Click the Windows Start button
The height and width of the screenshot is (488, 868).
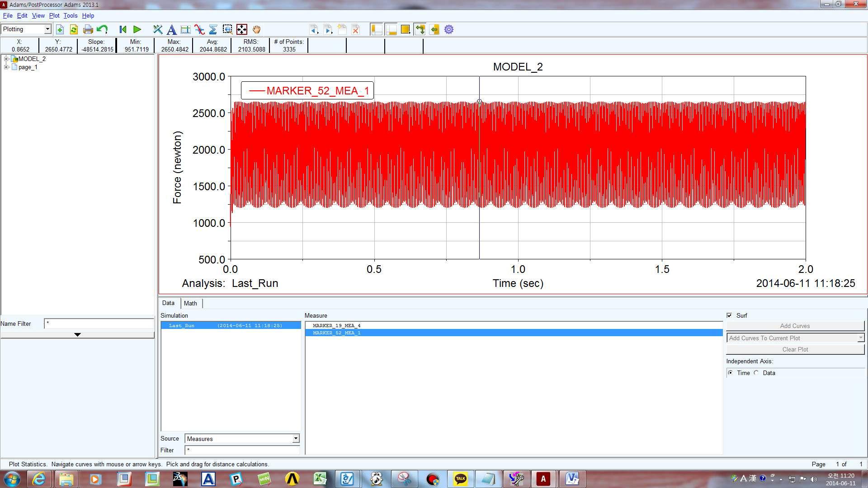(x=12, y=479)
